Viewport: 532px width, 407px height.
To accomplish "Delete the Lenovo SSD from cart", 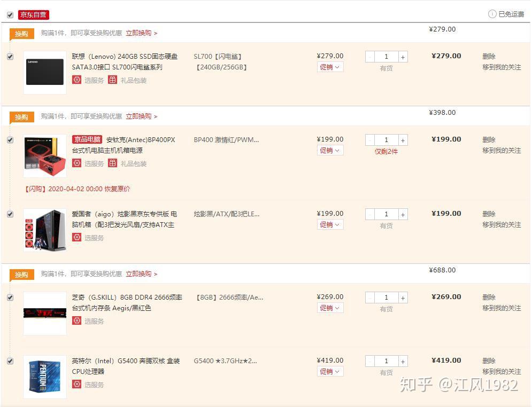I will point(489,56).
